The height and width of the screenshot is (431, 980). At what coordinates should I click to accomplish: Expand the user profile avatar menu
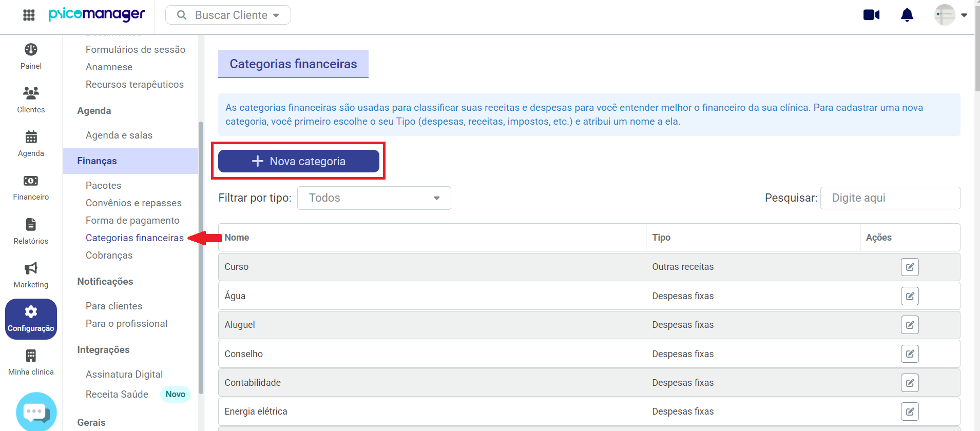coord(950,15)
